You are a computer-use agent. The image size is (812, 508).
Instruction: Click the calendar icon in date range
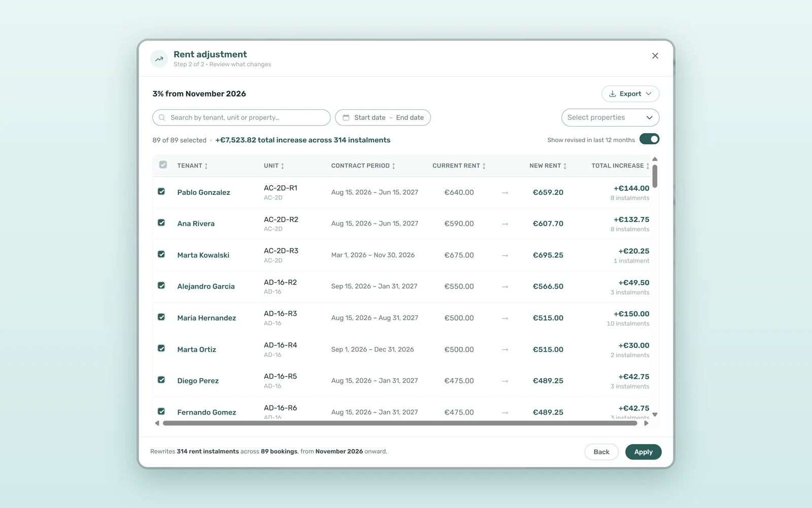346,117
